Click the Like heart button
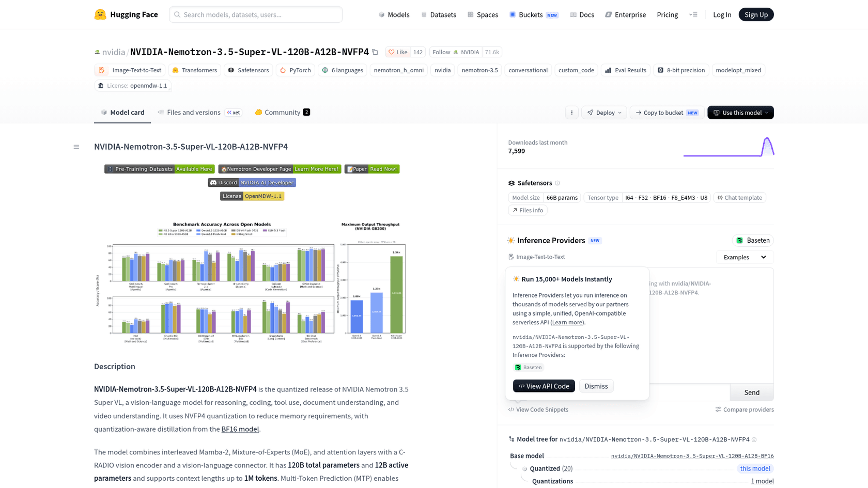Screen dimensions: 868x488 (x=398, y=52)
